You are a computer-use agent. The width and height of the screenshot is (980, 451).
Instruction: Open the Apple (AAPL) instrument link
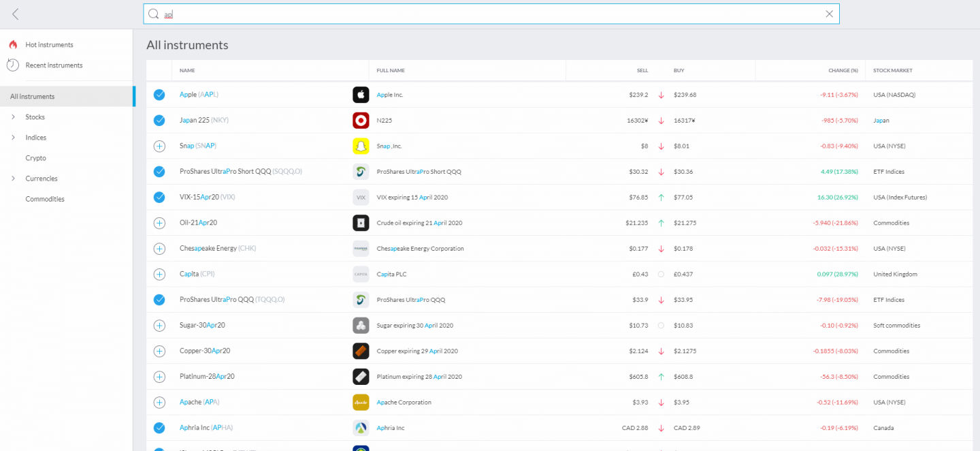click(x=199, y=95)
